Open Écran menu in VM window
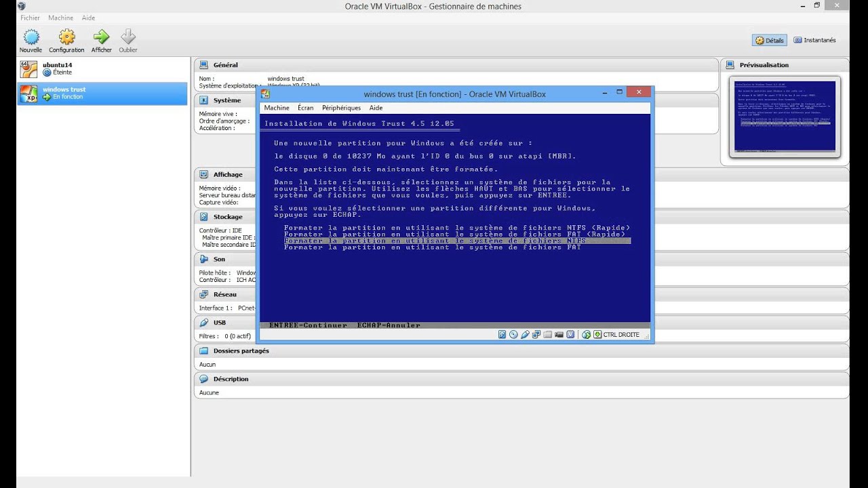This screenshot has height=488, width=868. tap(306, 108)
